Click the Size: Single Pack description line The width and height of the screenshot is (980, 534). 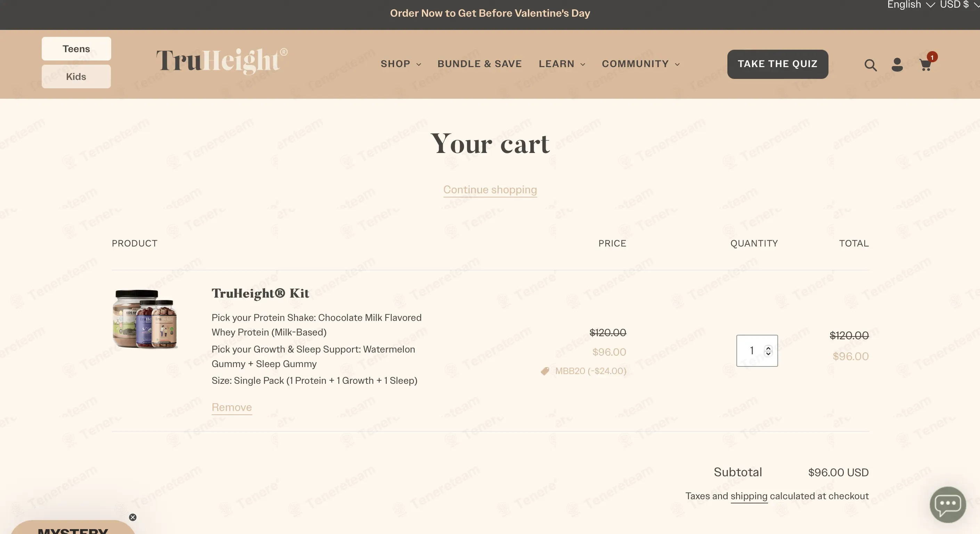[x=314, y=381]
